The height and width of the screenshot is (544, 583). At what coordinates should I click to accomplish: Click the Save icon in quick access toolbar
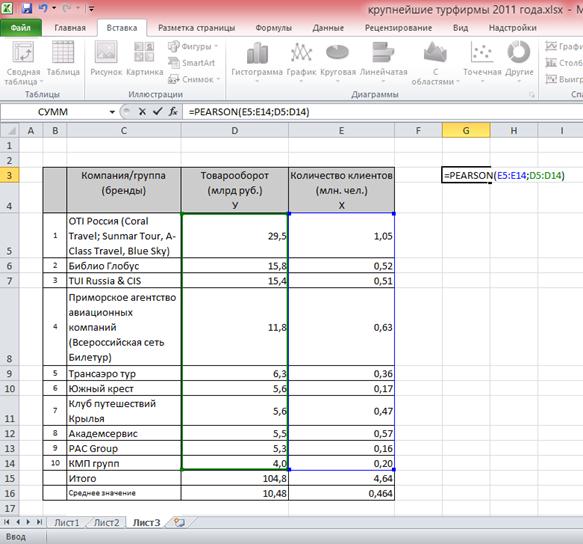pos(27,8)
